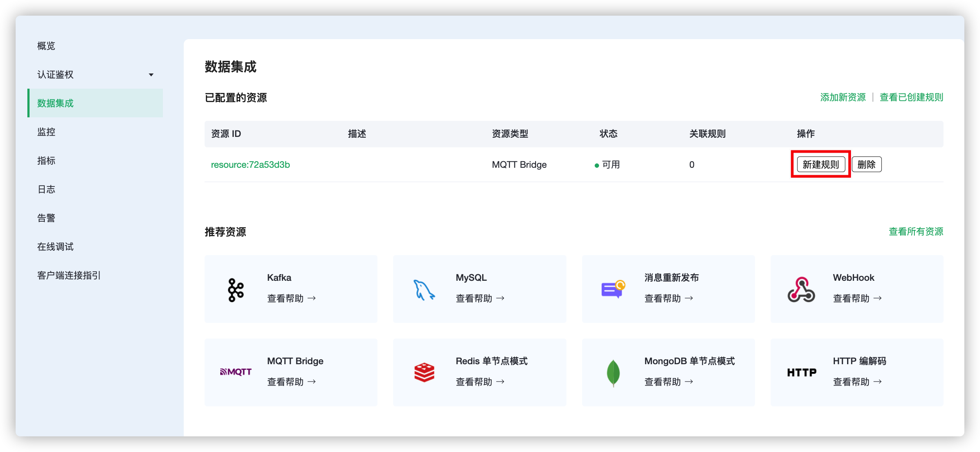This screenshot has width=980, height=452.
Task: Expand the 认证鉴权 sidebar menu arrow
Action: [151, 75]
